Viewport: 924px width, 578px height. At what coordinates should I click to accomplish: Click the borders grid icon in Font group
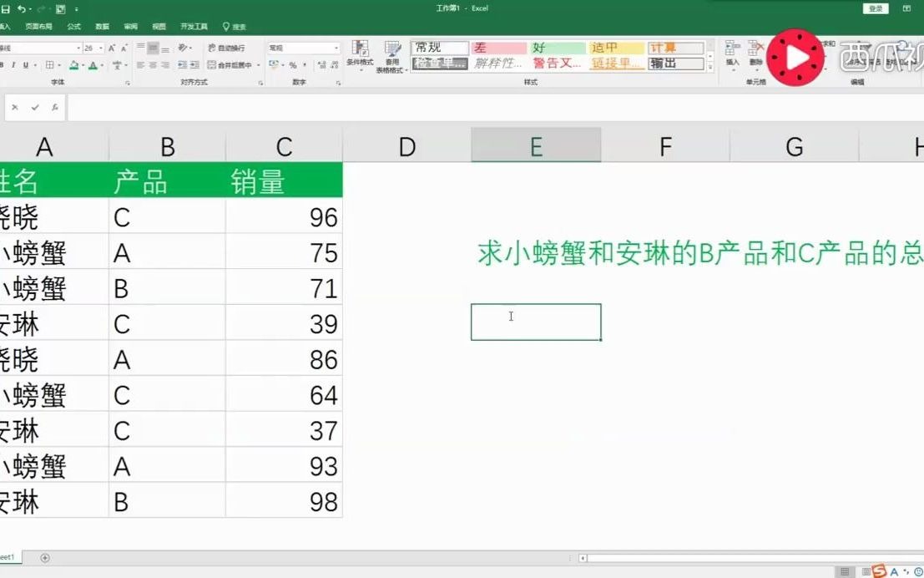(x=50, y=63)
